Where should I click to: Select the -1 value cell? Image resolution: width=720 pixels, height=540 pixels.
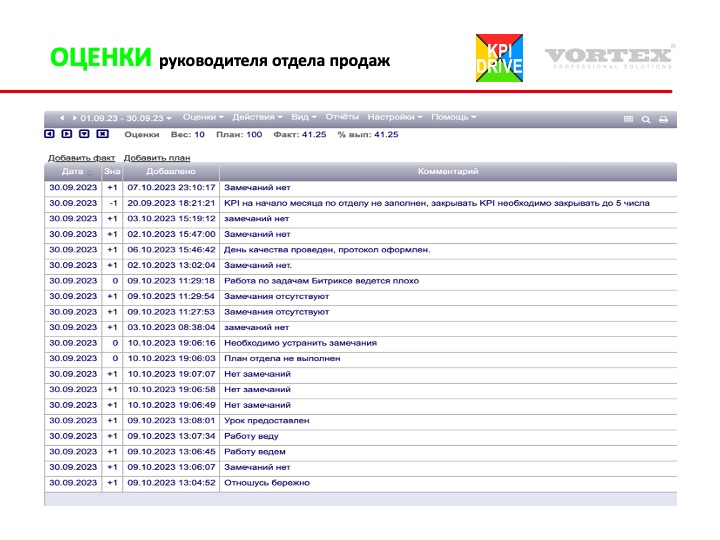click(x=112, y=203)
